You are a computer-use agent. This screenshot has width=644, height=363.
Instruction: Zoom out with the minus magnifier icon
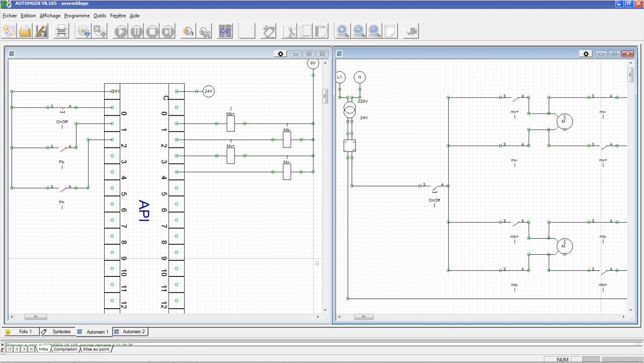tap(359, 31)
